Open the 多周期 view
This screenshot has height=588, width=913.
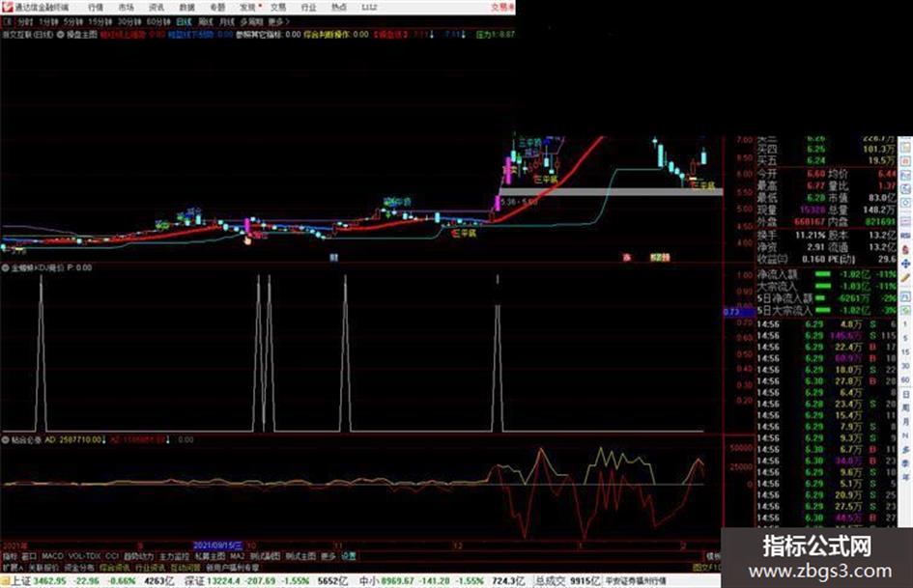click(x=251, y=21)
